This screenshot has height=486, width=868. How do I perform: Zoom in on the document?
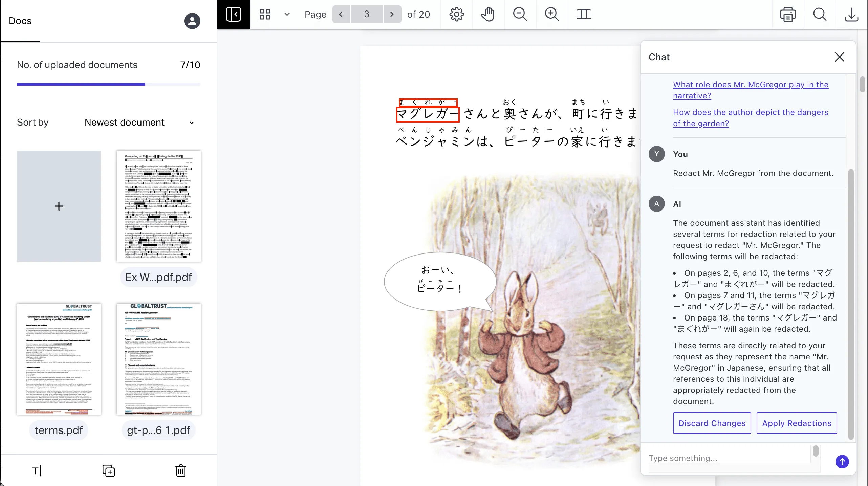point(551,14)
